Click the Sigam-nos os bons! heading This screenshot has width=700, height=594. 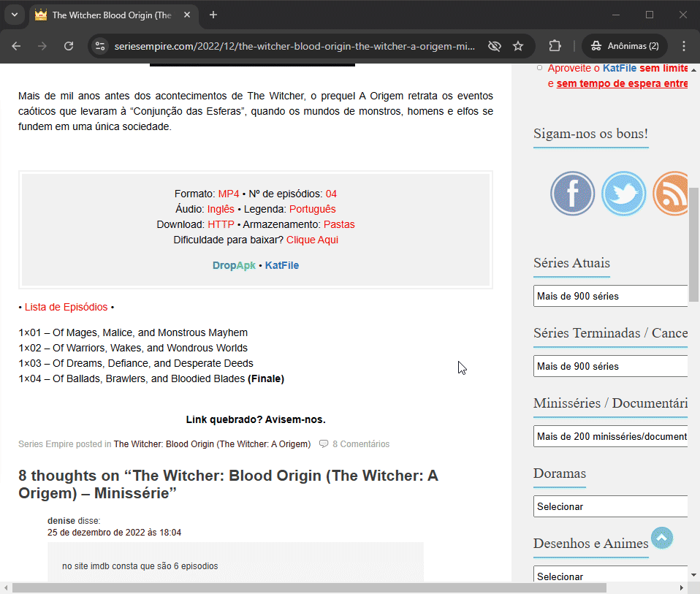pos(590,134)
